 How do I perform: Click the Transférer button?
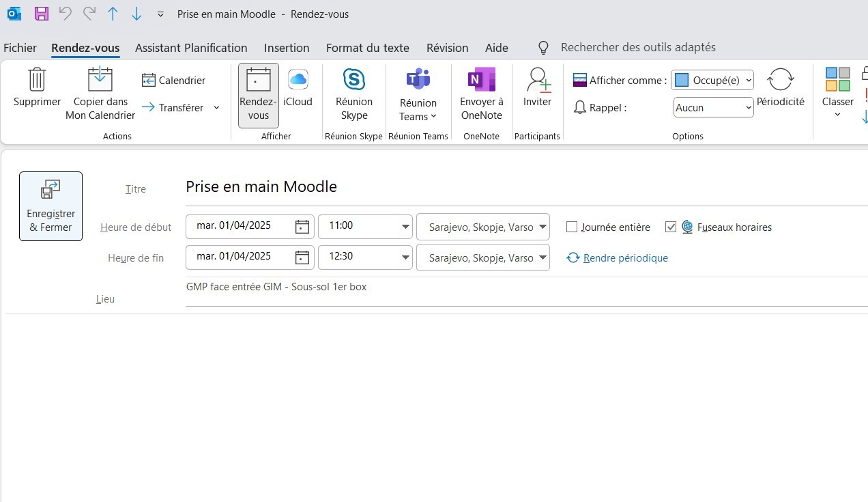point(173,107)
